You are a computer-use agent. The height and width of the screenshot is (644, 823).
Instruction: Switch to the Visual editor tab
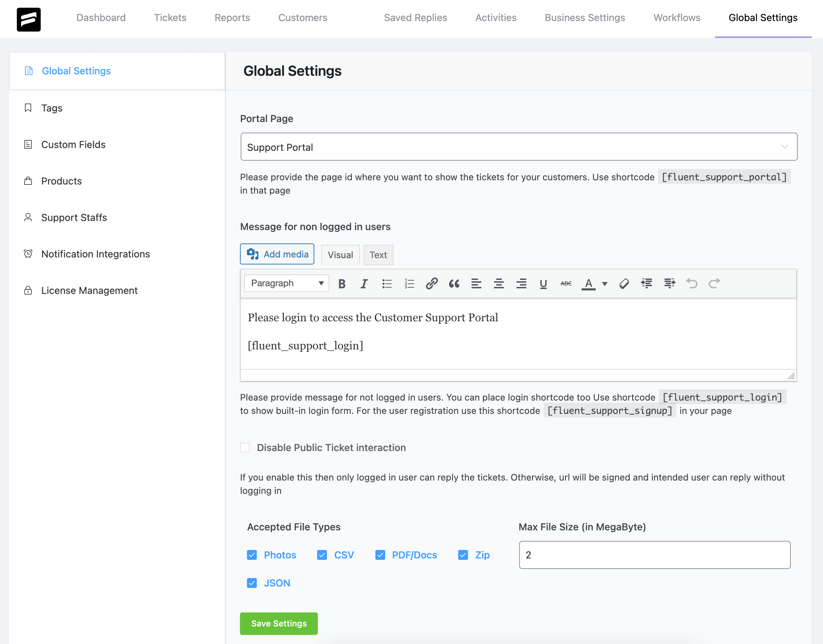(x=340, y=255)
